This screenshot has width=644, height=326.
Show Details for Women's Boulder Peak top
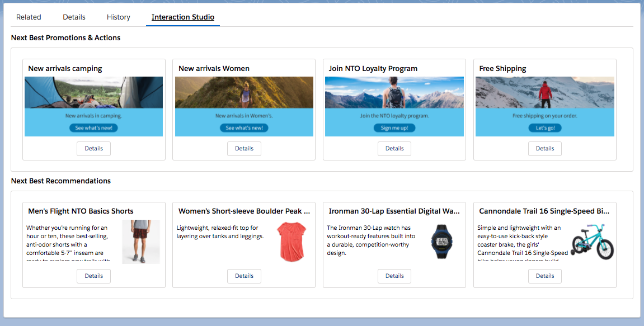(x=244, y=276)
